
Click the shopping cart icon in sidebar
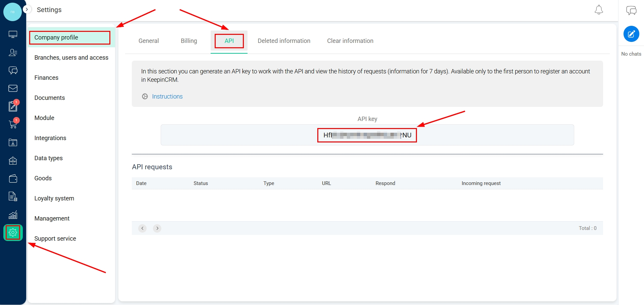point(13,124)
